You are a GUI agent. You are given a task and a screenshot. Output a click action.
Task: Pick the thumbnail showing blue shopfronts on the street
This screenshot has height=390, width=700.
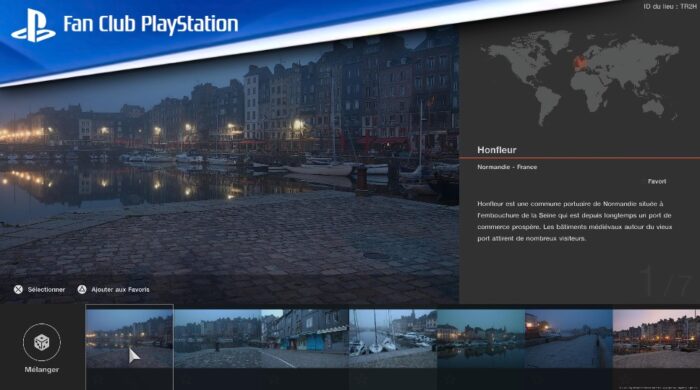[x=305, y=339]
